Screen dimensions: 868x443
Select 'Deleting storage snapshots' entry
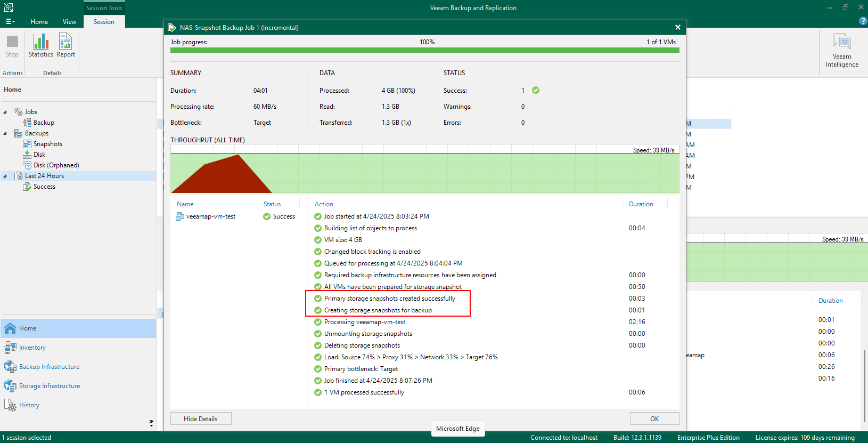click(362, 345)
